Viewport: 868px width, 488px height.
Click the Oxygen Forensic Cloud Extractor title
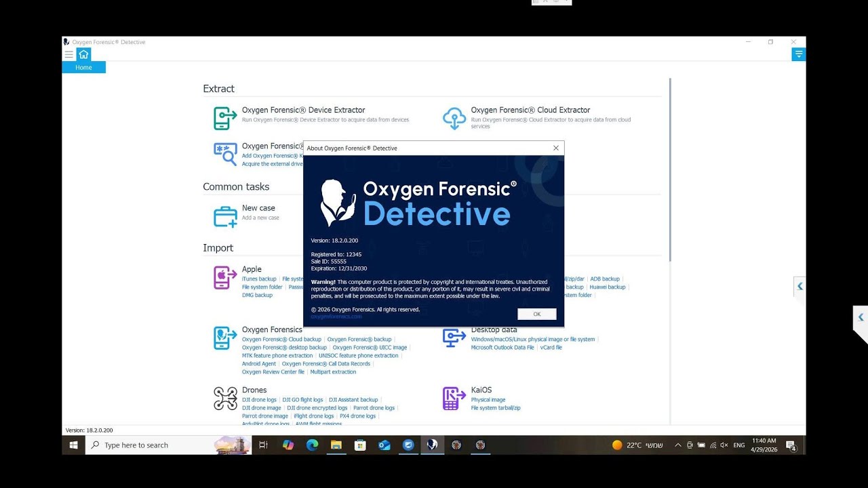(x=530, y=110)
